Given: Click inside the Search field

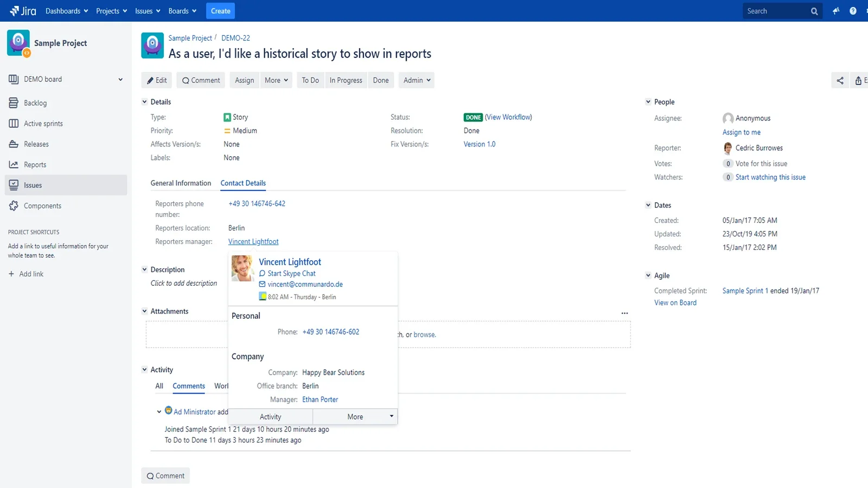Looking at the screenshot, I should pyautogui.click(x=776, y=11).
